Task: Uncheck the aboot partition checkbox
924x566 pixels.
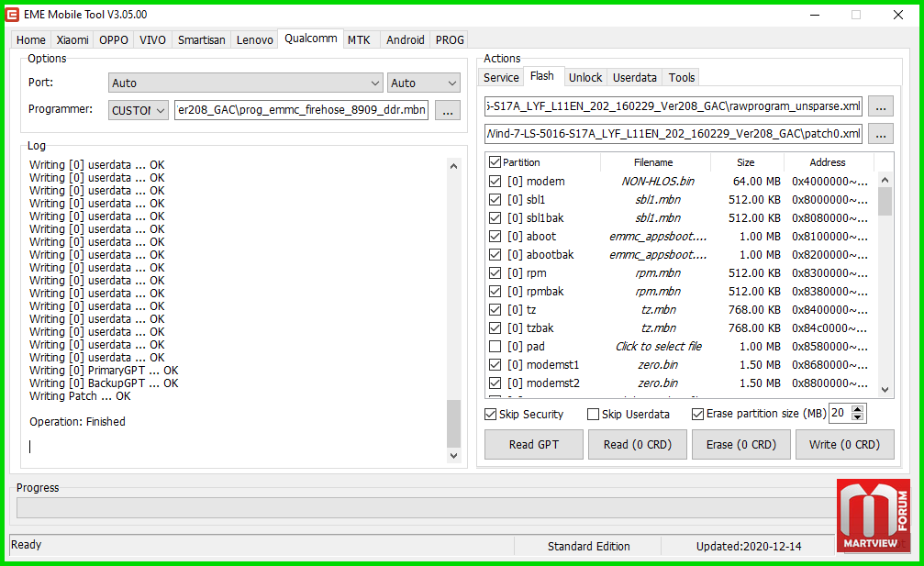Action: pyautogui.click(x=495, y=237)
